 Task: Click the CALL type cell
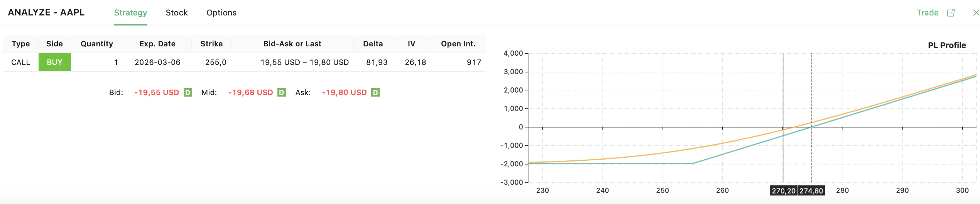coord(20,62)
